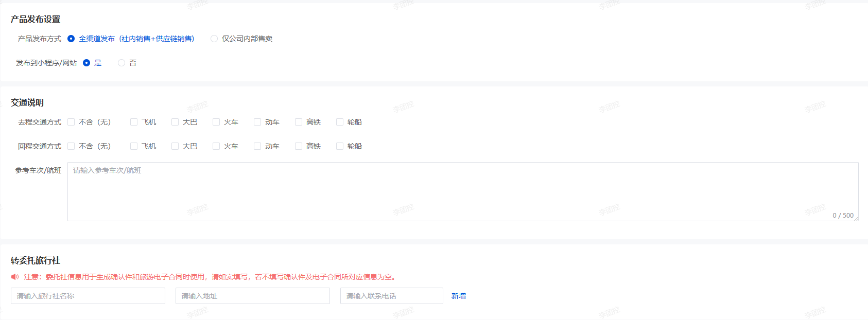Screen dimensions: 868x320
Task: Focus the 参考车次/航班 text area
Action: pyautogui.click(x=462, y=191)
